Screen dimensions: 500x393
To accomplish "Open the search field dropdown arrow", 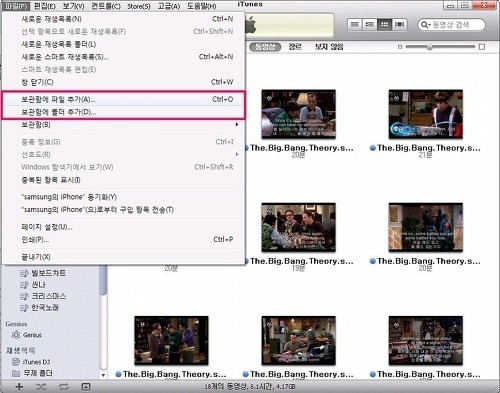I will (x=429, y=25).
